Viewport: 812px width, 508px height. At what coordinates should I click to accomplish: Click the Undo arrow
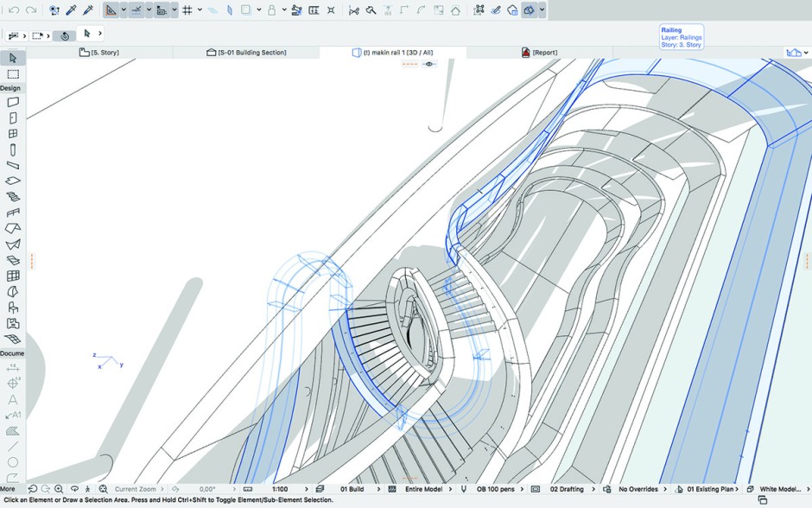coord(14,10)
